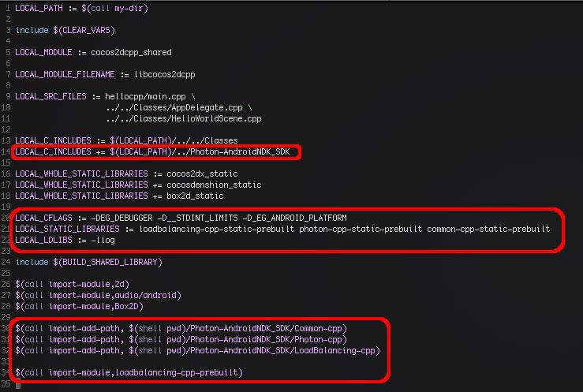The image size is (583, 392).
Task: Click the Common-cpp import-add-path line
Action: tap(181, 328)
